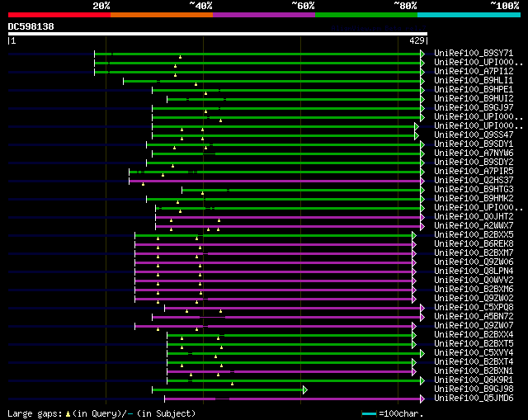Viewport: 528px width, 420px height.
Task: Select hit UniRef100_B9HMK2
Action: pyautogui.click(x=474, y=199)
